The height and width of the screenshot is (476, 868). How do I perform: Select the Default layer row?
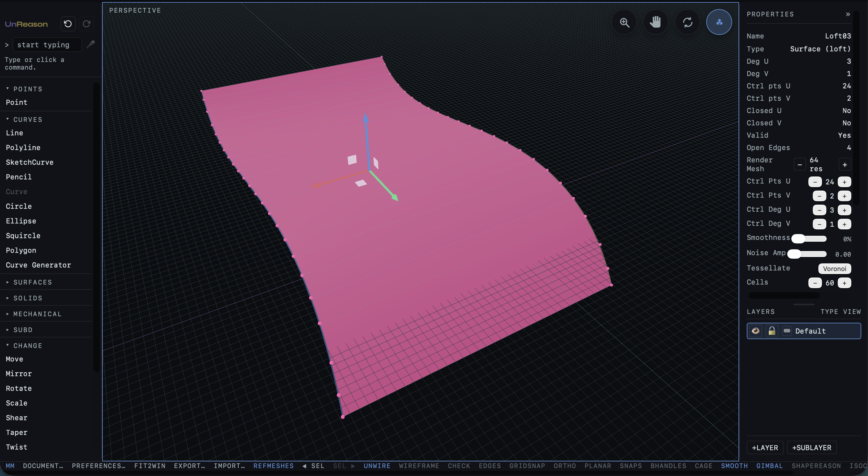(x=804, y=331)
